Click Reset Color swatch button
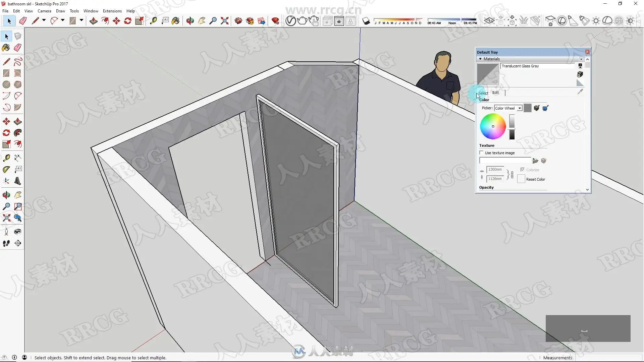The height and width of the screenshot is (362, 644). click(x=521, y=179)
